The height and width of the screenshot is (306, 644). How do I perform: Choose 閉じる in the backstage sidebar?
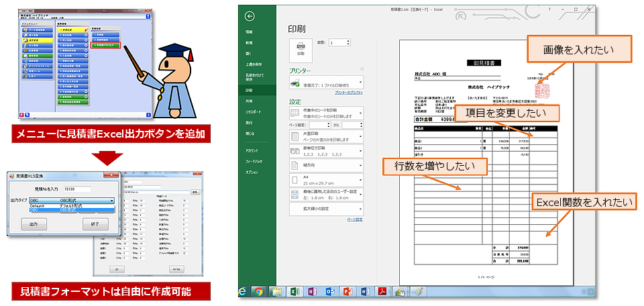point(250,134)
